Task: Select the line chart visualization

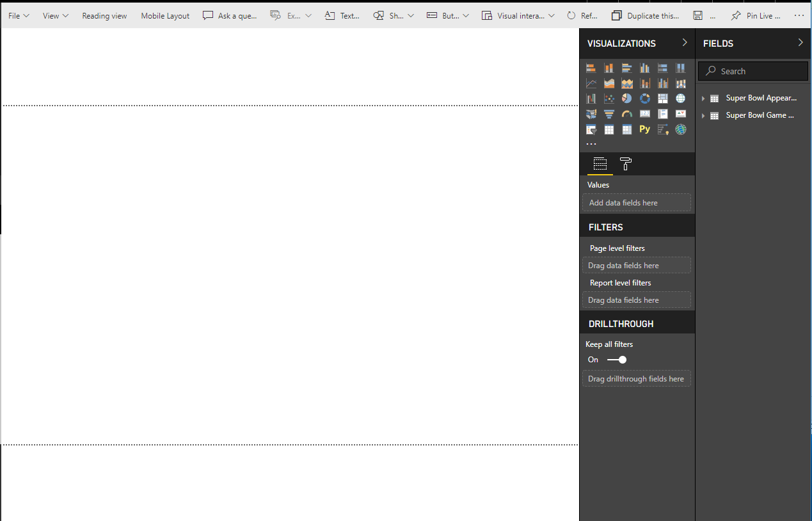Action: 591,83
